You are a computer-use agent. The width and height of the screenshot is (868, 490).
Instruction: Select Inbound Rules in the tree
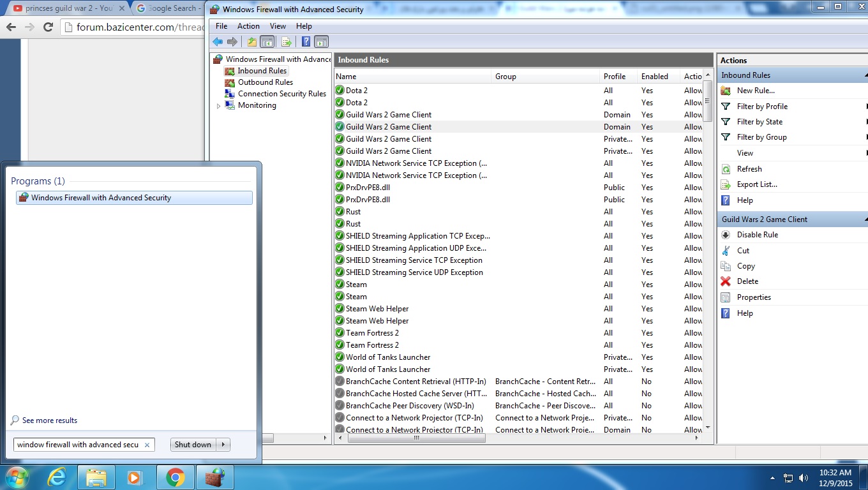point(262,71)
